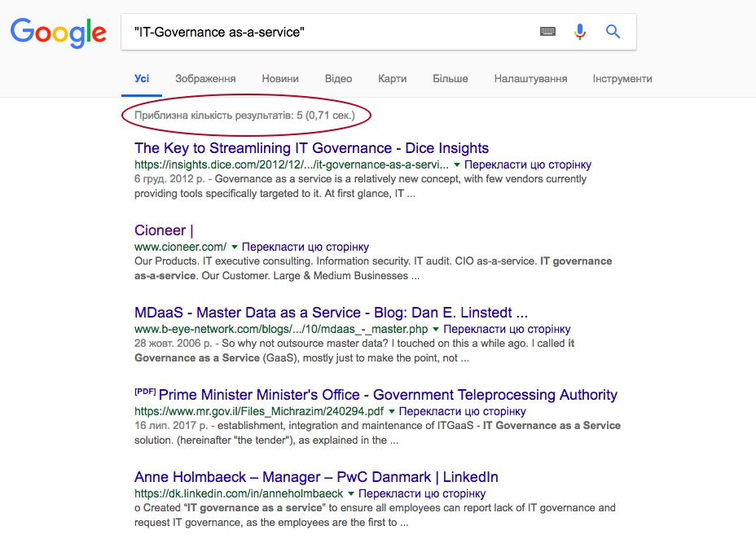
Task: Switch to the Новини tab
Action: click(280, 78)
